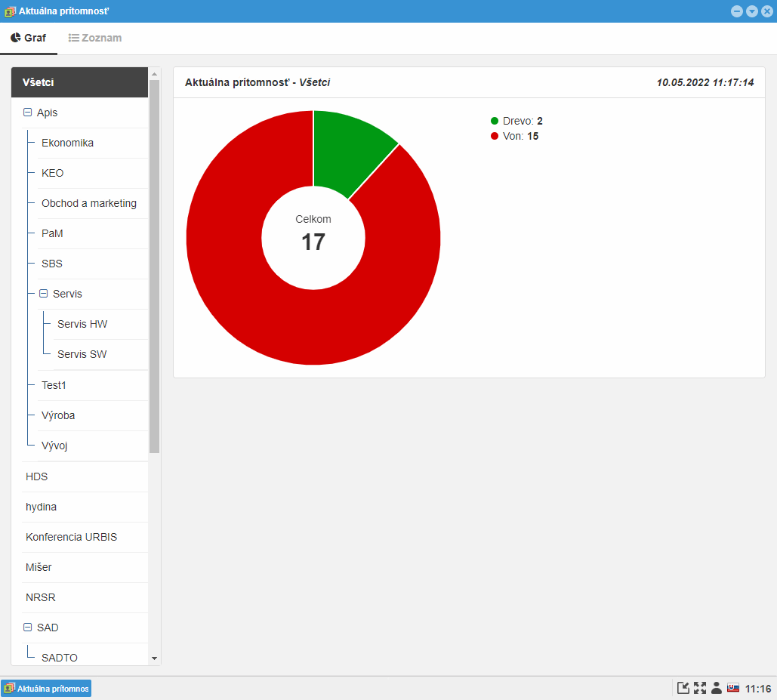Click the Slovak flag language icon
Screen dimensions: 777x700
pos(732,688)
